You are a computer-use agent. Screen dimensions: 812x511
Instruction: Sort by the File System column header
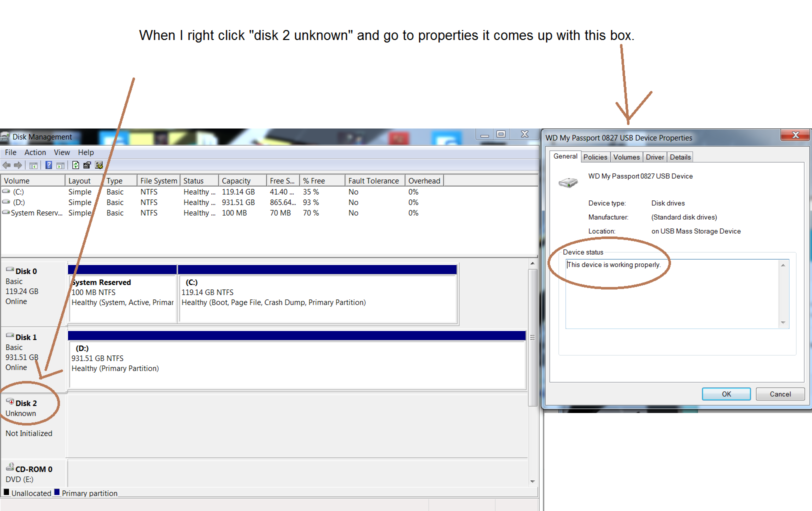point(158,180)
